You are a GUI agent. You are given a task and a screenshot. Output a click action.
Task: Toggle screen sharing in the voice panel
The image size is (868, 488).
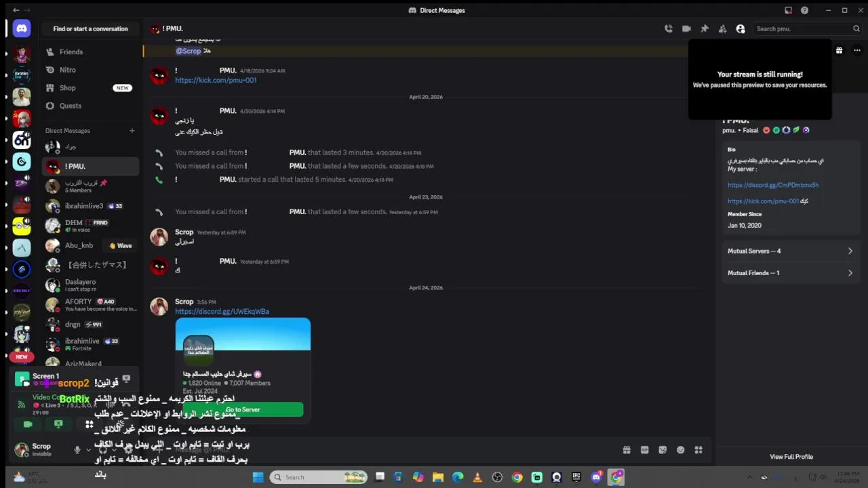pyautogui.click(x=58, y=424)
